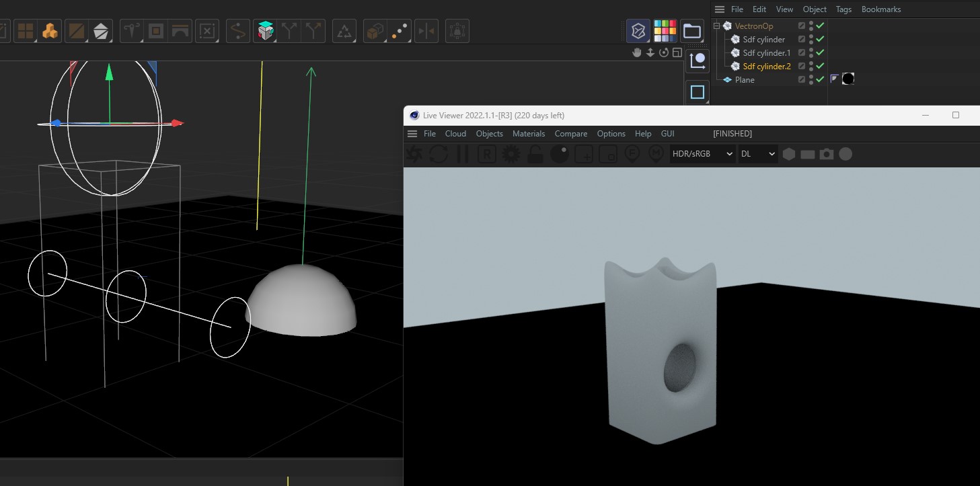The width and height of the screenshot is (980, 486).
Task: Select the teal cube generator icon
Action: pos(266,31)
